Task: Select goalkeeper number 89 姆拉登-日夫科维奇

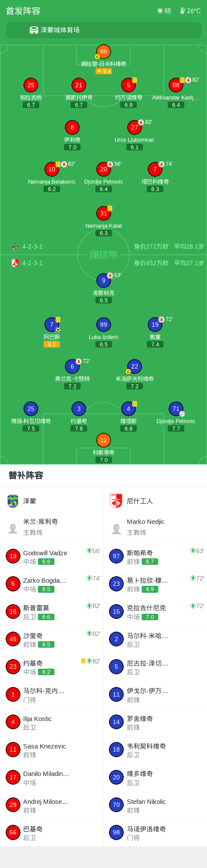Action: (x=104, y=51)
